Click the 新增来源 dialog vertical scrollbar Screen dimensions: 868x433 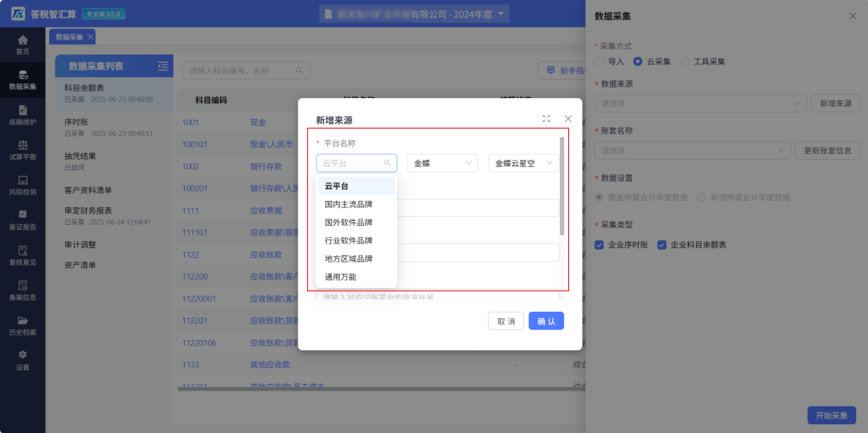pos(563,186)
